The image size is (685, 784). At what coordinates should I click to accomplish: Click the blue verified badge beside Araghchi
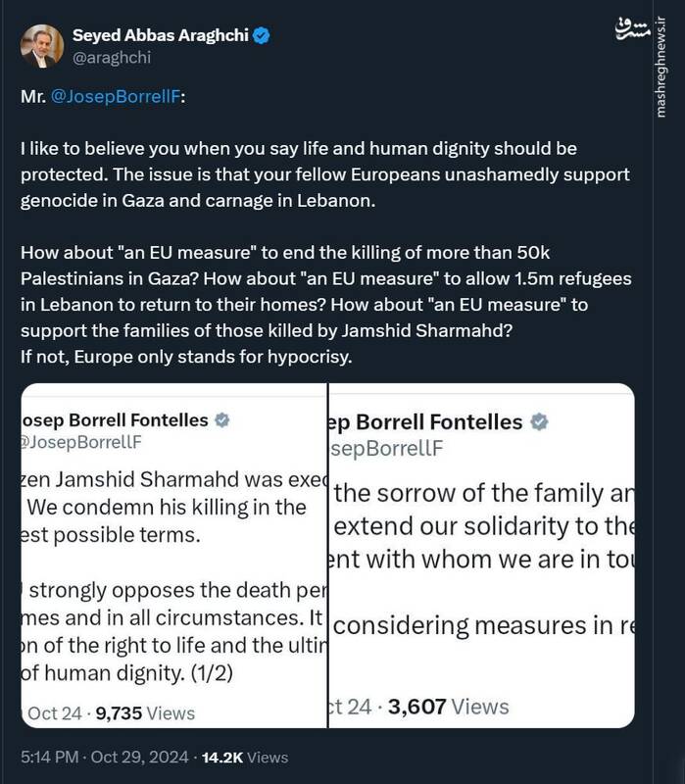coord(263,36)
